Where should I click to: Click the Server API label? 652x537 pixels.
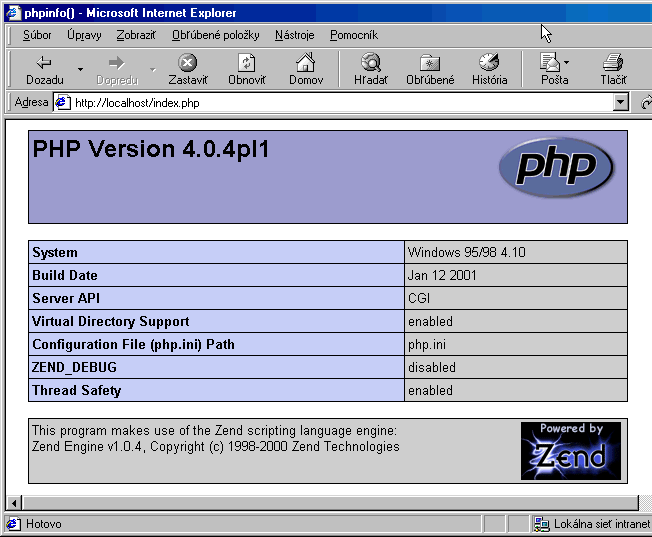click(x=66, y=298)
